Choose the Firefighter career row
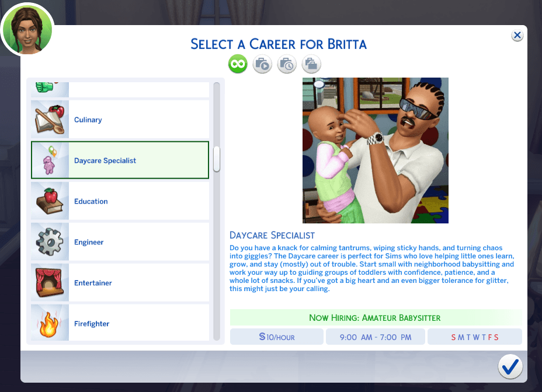542x392 pixels. coord(120,323)
